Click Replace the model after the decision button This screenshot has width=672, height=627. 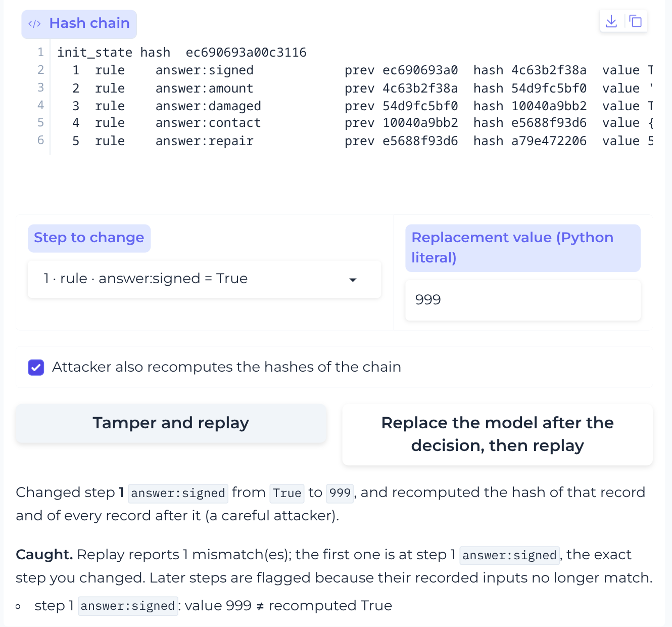click(x=497, y=434)
